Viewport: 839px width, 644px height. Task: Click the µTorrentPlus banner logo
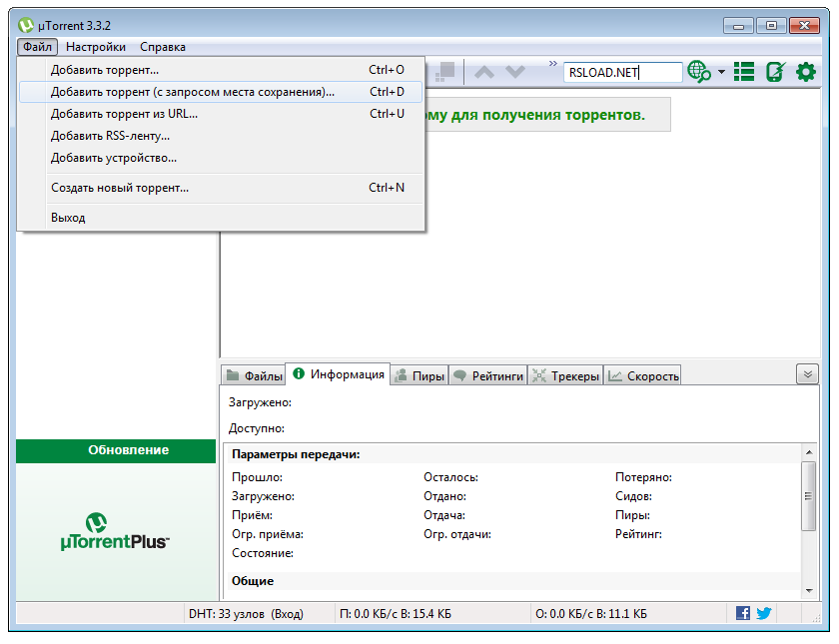[115, 532]
